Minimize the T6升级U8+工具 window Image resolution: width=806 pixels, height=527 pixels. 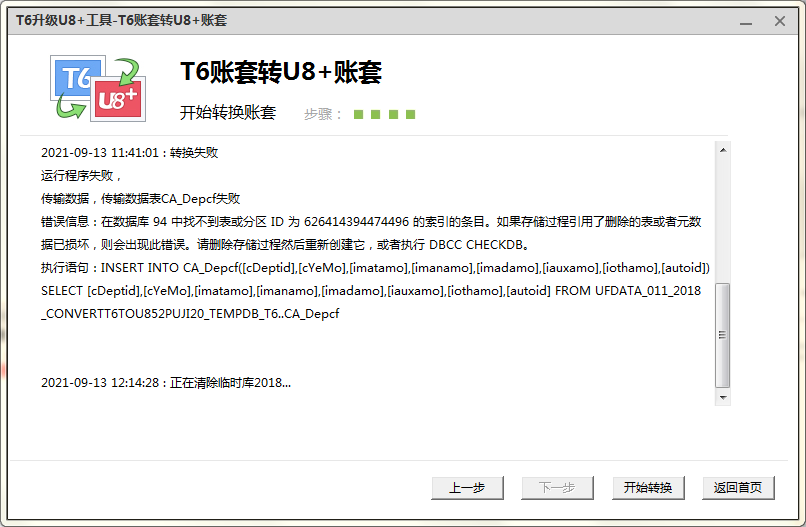pyautogui.click(x=746, y=22)
